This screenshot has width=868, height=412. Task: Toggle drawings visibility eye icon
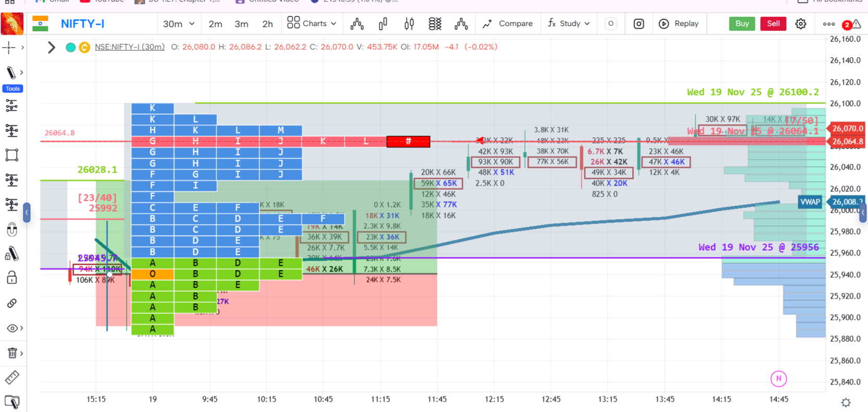(12, 328)
